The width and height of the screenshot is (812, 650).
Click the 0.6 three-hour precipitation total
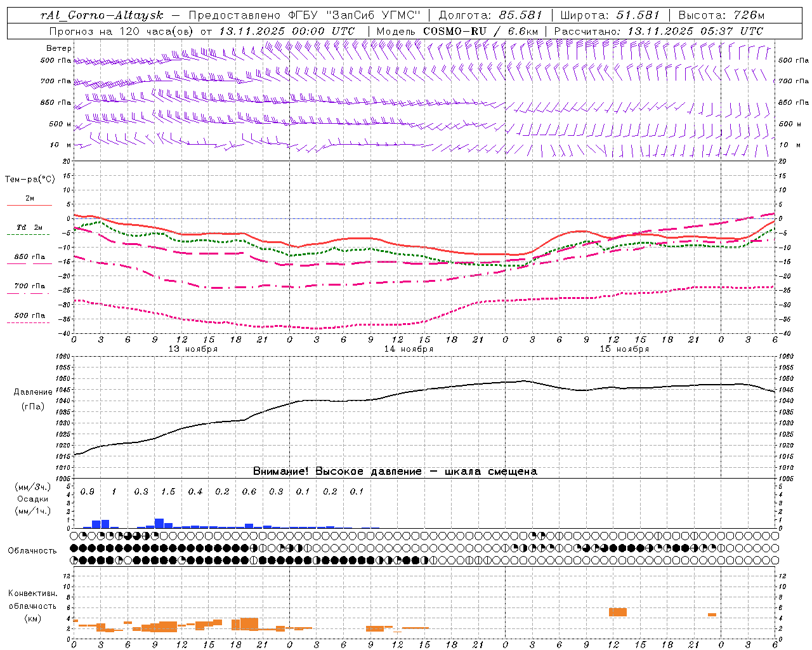(x=249, y=491)
